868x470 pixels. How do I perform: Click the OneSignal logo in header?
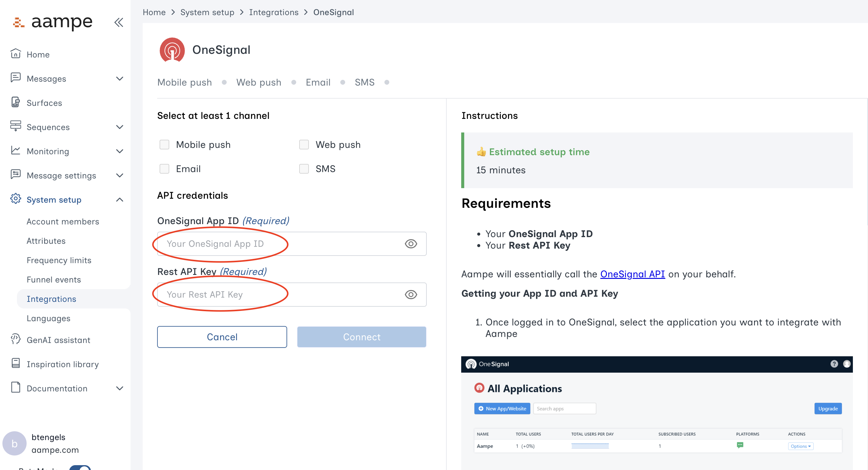(x=172, y=50)
